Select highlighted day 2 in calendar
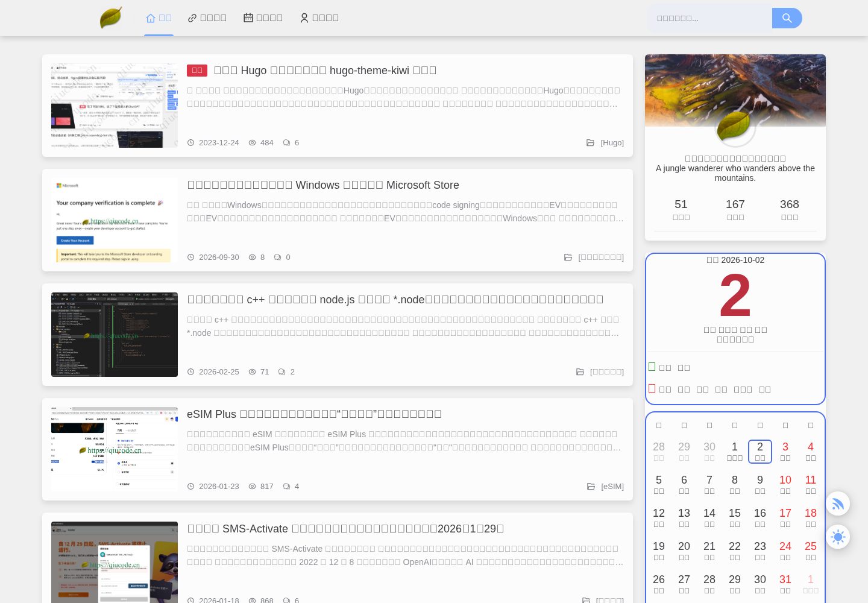The image size is (868, 603). click(760, 452)
